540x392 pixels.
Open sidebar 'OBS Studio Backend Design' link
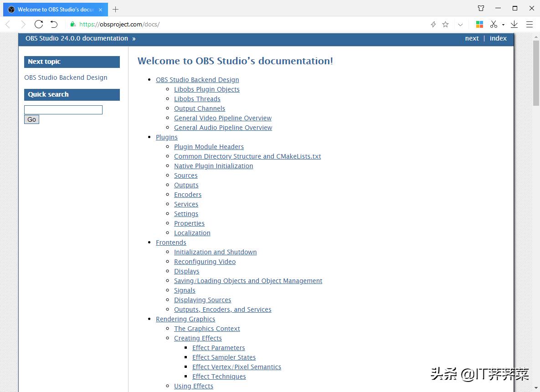(66, 77)
